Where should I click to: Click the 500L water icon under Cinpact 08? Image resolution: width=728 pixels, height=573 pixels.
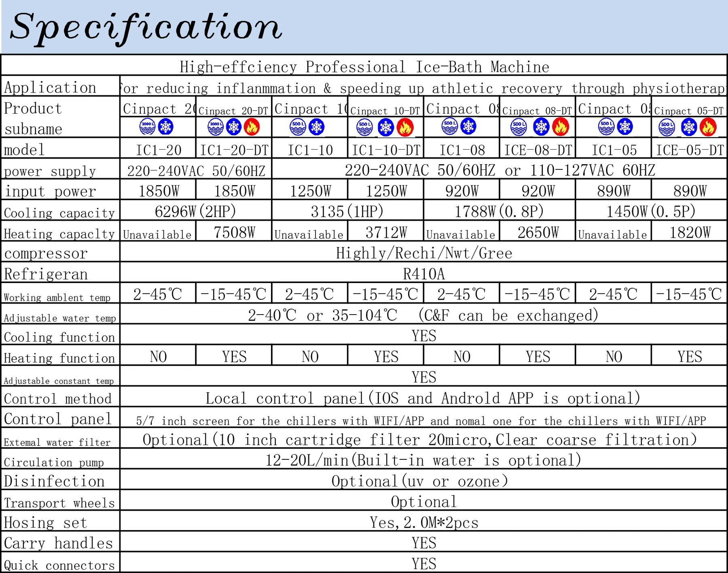coord(450,127)
